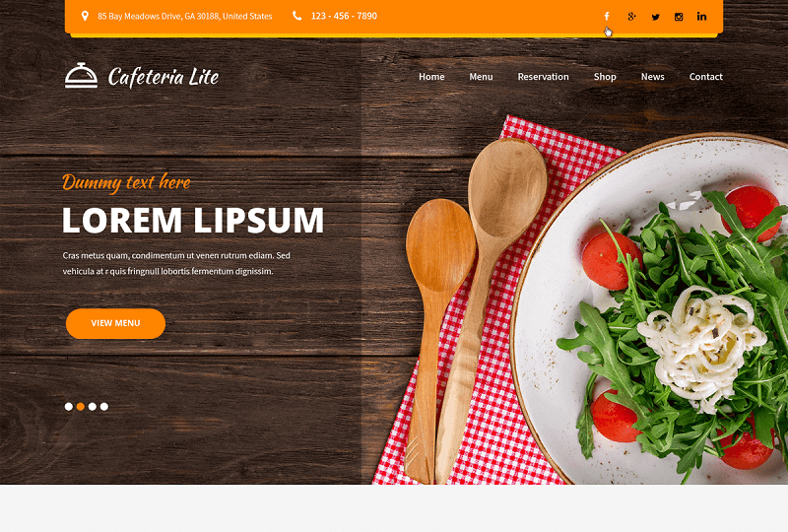Open the Google Plus social icon
The width and height of the screenshot is (788, 532).
tap(631, 17)
